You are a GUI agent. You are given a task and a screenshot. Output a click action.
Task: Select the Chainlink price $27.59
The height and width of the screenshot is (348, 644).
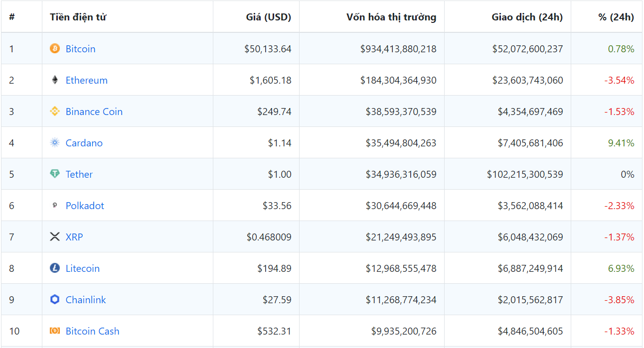point(277,300)
